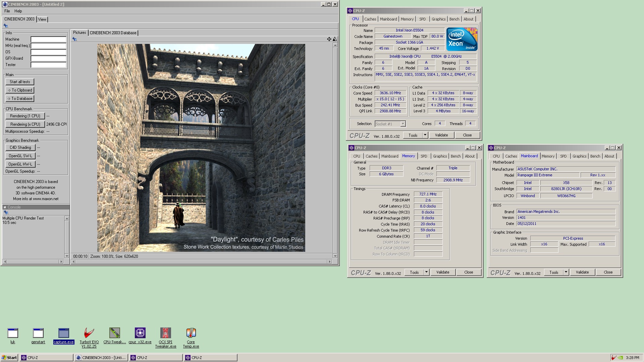Click the To Clipboard button
Viewport: 644px width, 362px height.
click(20, 90)
